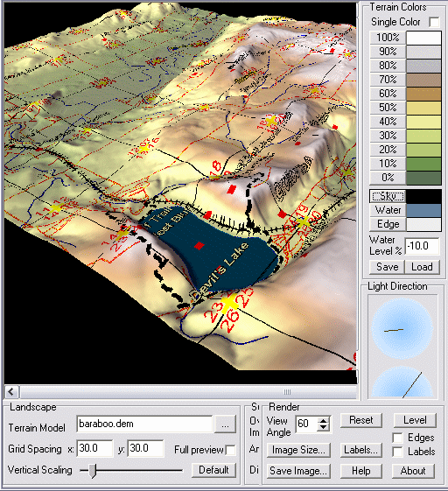The image size is (448, 491).
Task: Click the lower Light Direction dial
Action: pyautogui.click(x=402, y=382)
